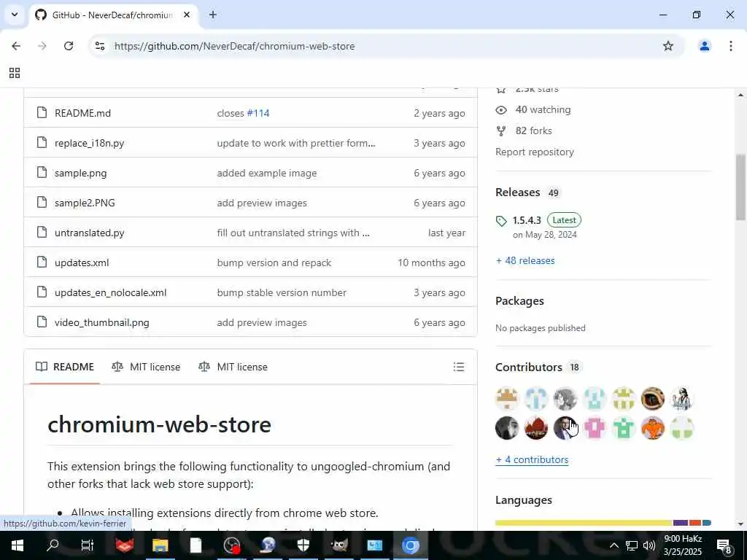This screenshot has width=747, height=560.
Task: Open the network icon in system tray
Action: coord(632,545)
